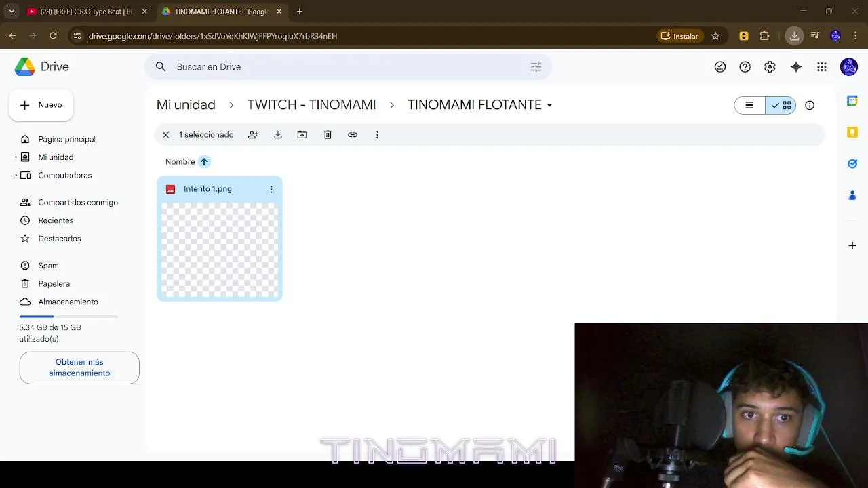Share the selected file via add-person icon
This screenshot has width=868, height=488.
click(x=253, y=135)
